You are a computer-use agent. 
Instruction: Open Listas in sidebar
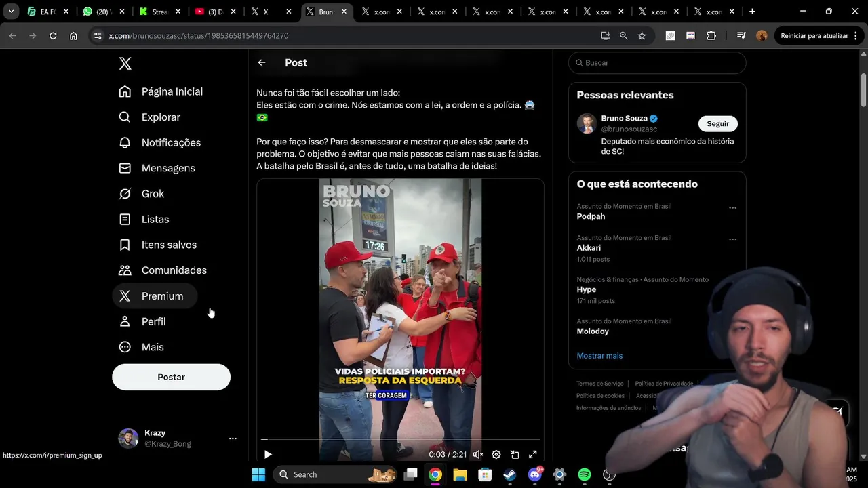point(144,219)
